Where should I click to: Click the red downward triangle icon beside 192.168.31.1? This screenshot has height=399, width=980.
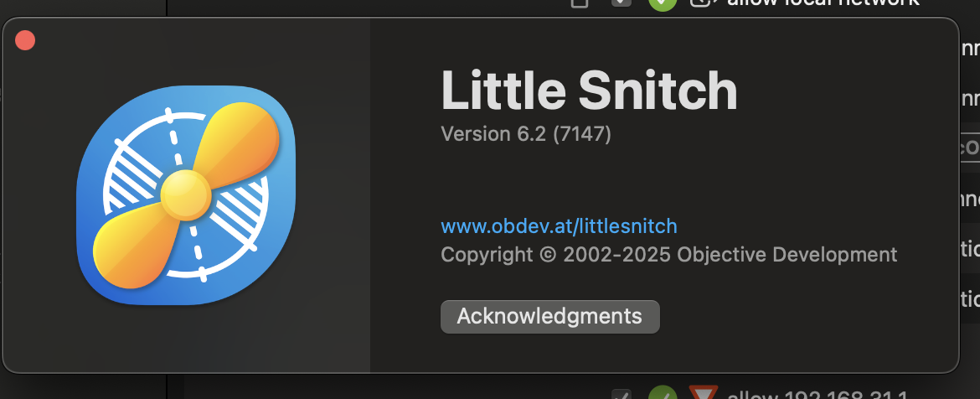(703, 394)
